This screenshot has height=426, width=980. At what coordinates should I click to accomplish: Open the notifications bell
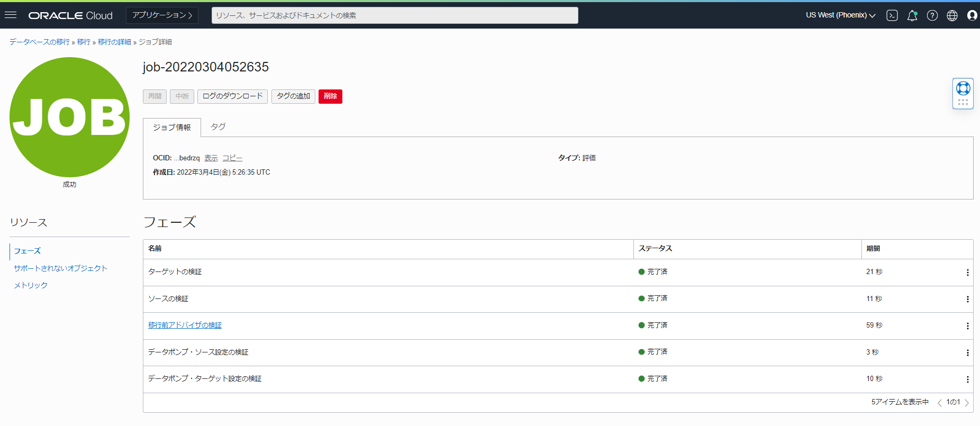(x=912, y=15)
